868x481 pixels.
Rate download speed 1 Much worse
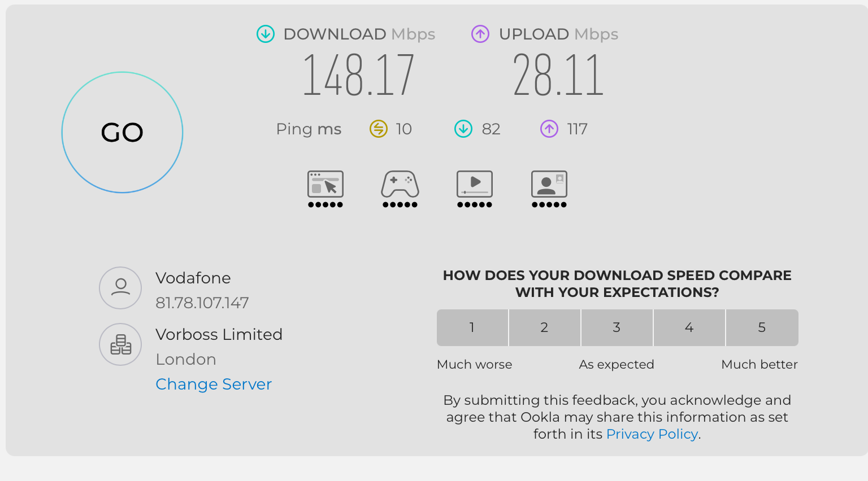point(472,327)
